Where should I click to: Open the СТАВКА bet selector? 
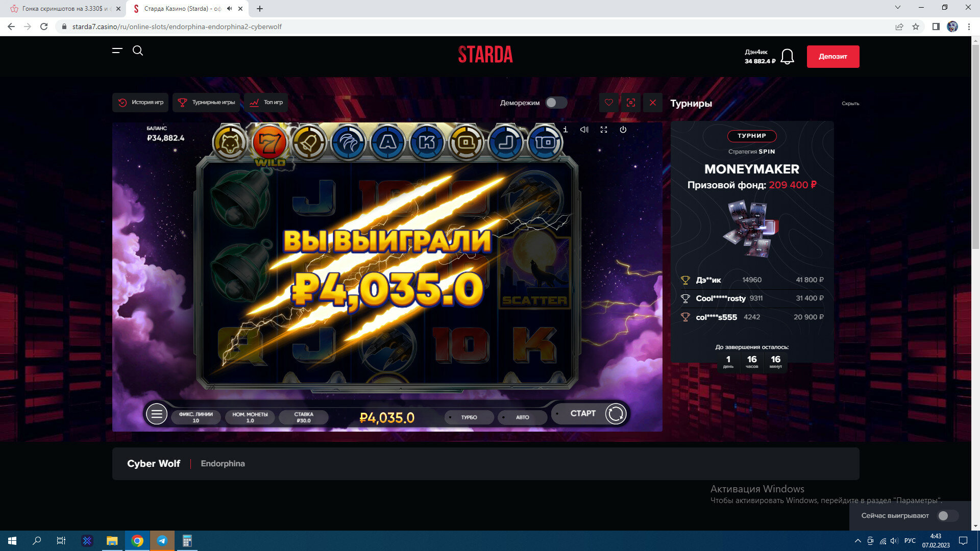pos(304,417)
